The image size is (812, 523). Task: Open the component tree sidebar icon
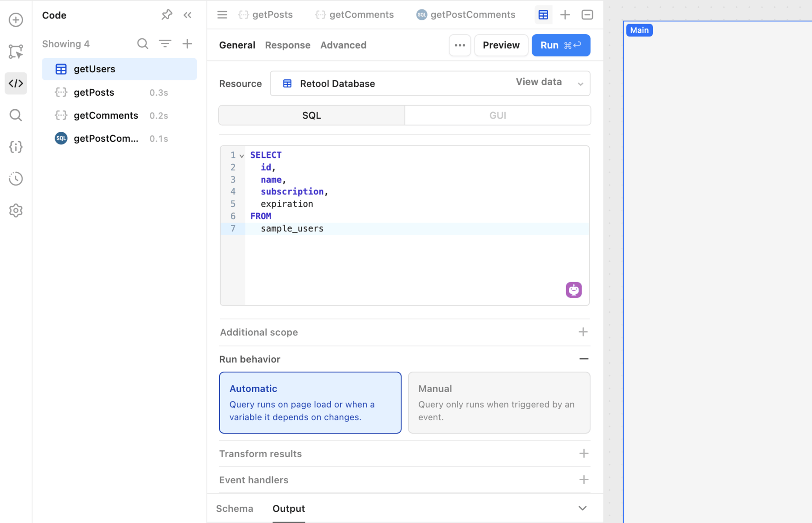16,52
